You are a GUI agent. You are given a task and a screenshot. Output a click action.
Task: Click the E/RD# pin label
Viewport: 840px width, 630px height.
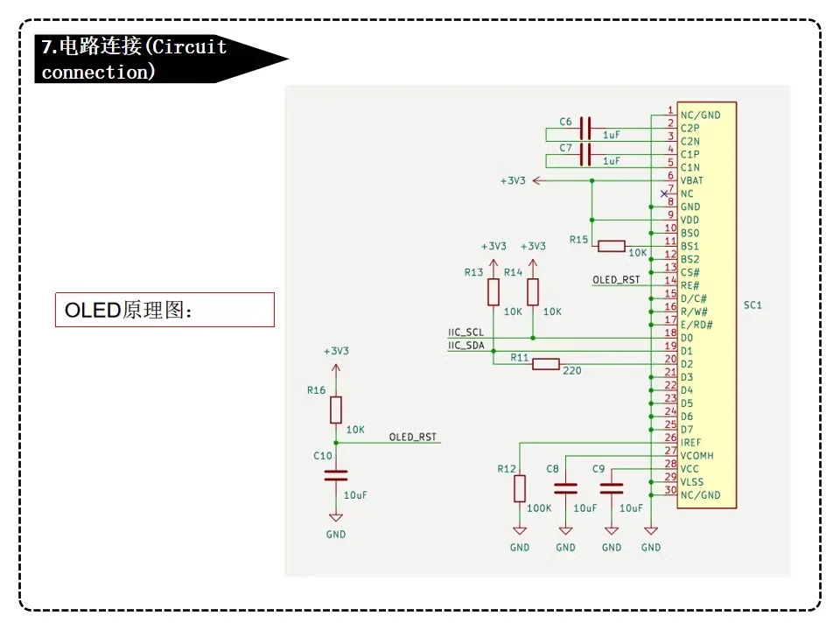point(696,325)
